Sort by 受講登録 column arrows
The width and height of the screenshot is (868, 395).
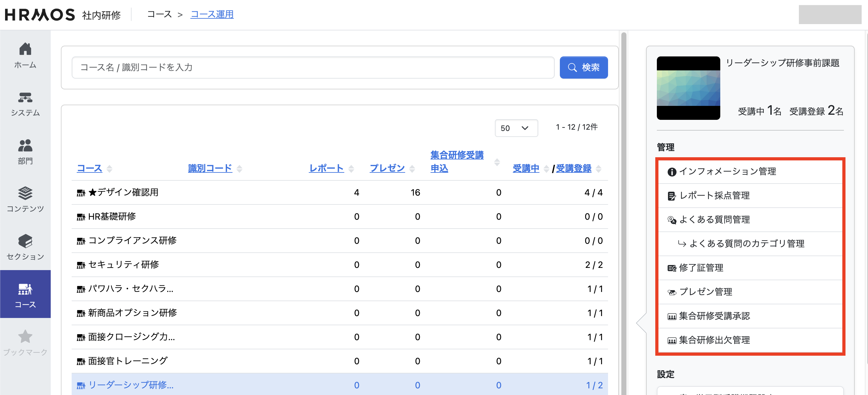coord(599,169)
